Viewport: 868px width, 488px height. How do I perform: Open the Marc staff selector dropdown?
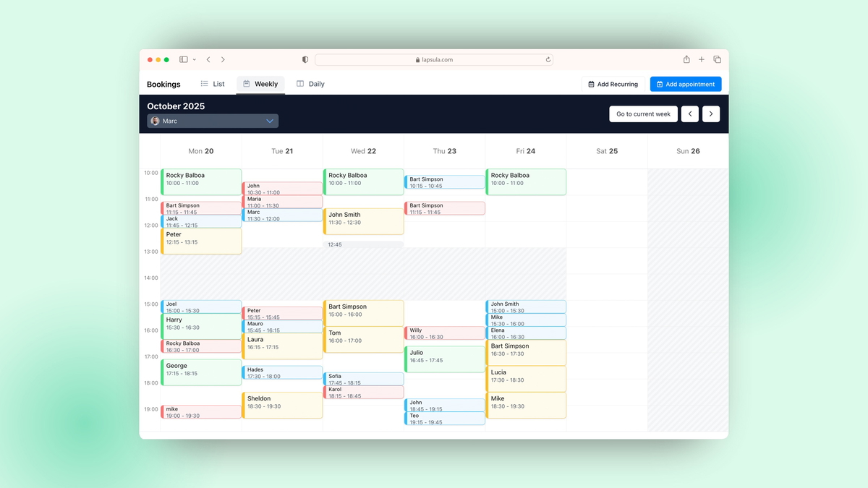212,121
